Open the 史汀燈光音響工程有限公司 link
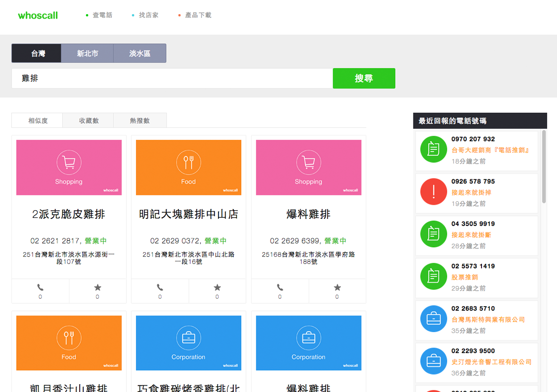Screen dimensions: 557x392 pyautogui.click(x=491, y=362)
